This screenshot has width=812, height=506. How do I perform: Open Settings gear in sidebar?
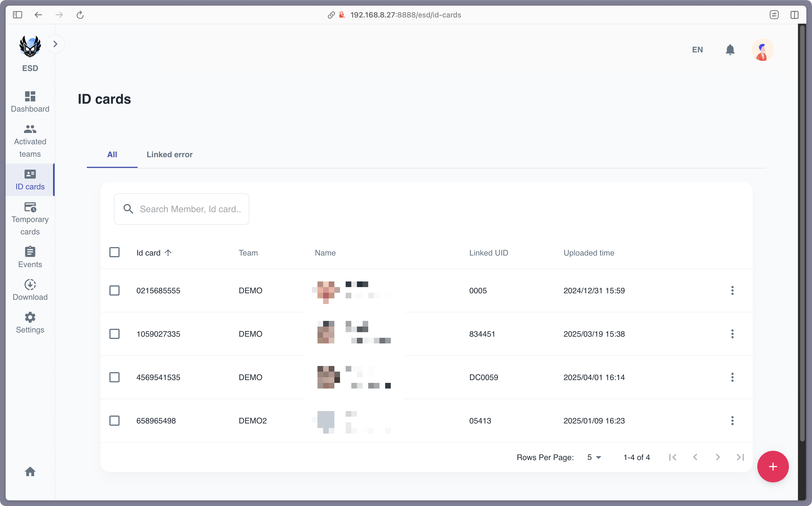pyautogui.click(x=30, y=317)
